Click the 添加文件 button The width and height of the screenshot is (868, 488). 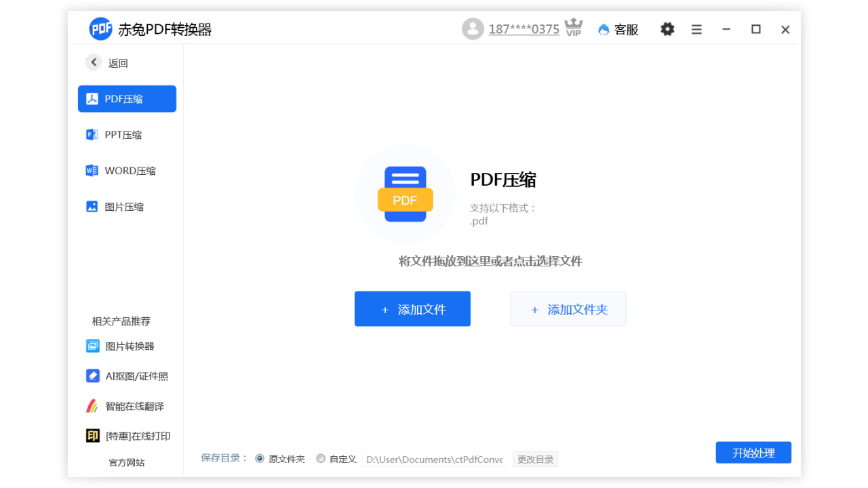pyautogui.click(x=412, y=309)
